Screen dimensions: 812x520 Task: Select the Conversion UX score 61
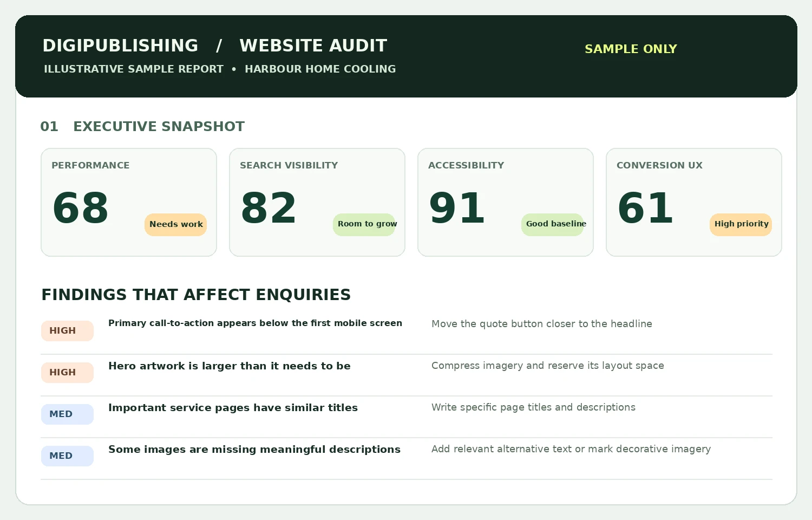pos(646,208)
